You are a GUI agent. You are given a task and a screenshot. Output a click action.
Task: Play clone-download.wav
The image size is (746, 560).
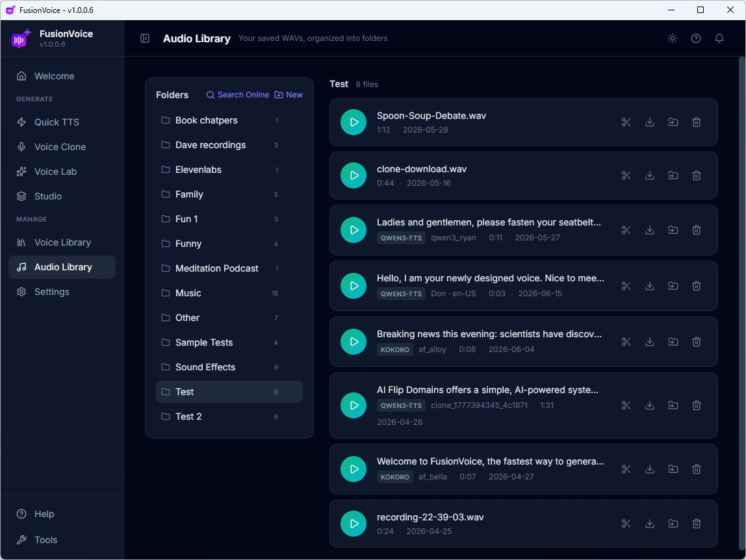click(354, 175)
